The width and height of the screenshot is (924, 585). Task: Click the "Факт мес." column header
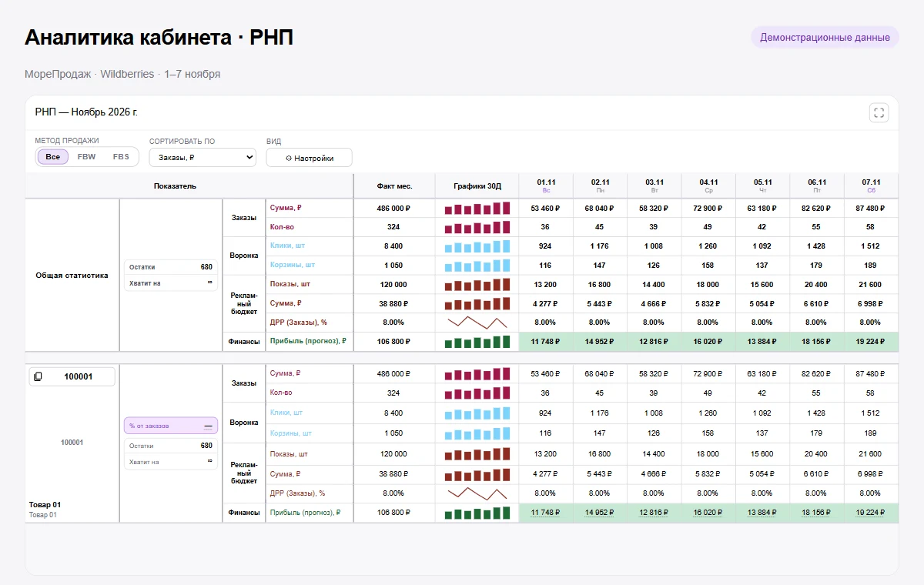[394, 186]
